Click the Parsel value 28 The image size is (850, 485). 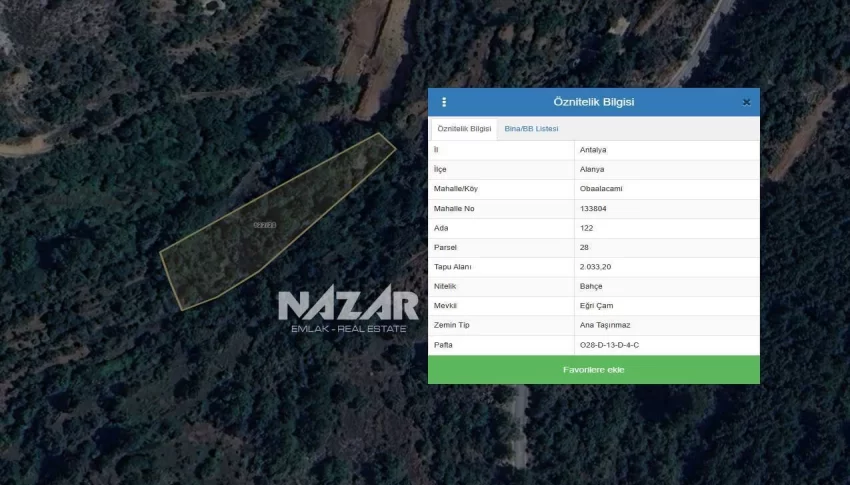[584, 247]
